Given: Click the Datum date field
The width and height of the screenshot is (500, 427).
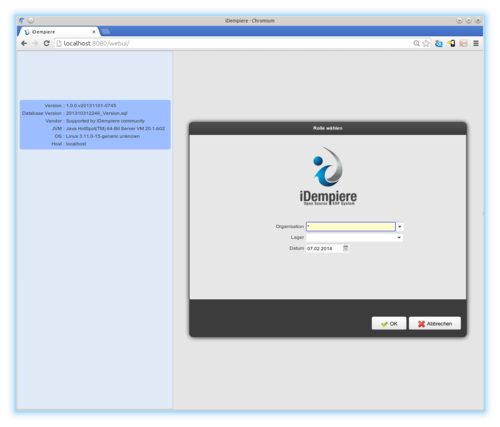Looking at the screenshot, I should click(324, 248).
